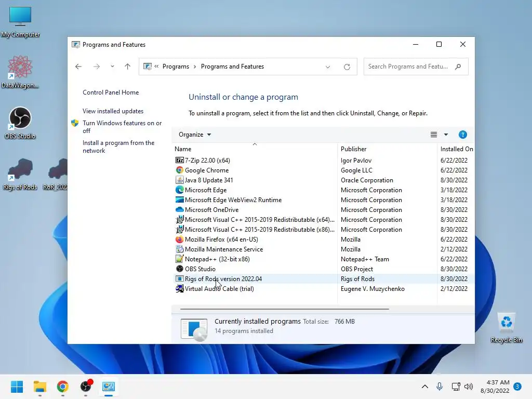Click the Google Chrome icon in the program list
The image size is (532, 399).
(x=179, y=170)
